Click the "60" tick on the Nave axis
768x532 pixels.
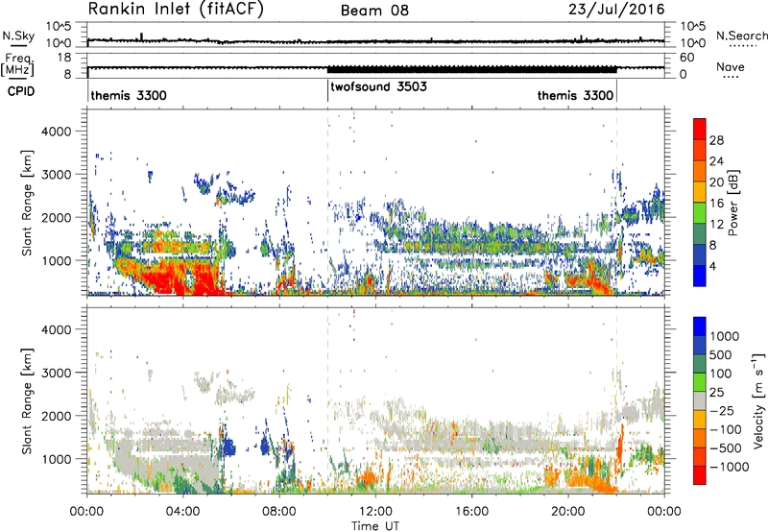coord(686,58)
